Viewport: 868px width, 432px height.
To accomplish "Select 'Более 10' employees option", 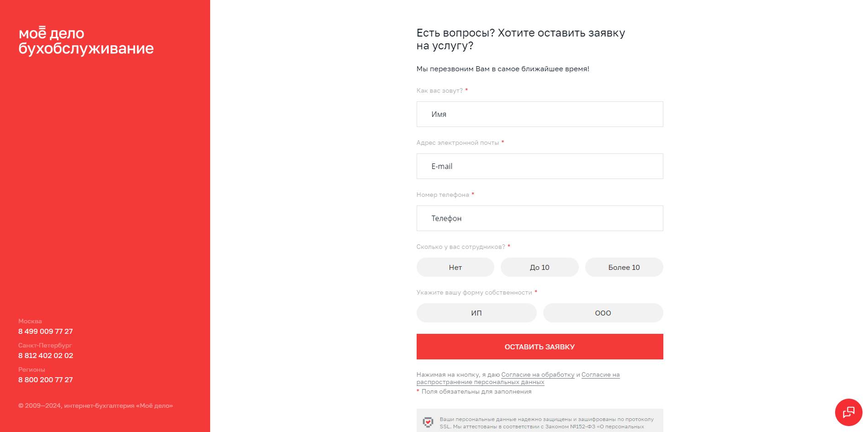I will tap(624, 267).
